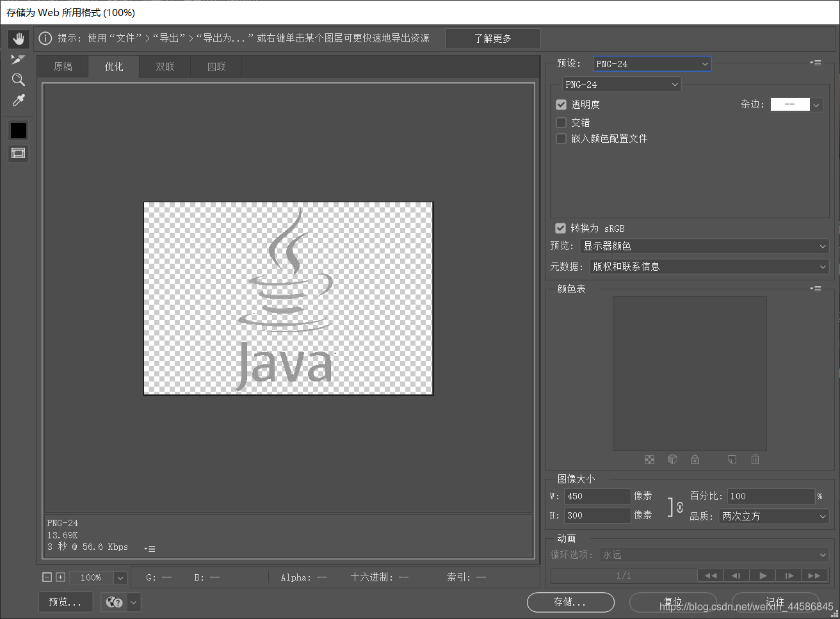Click the 存储... save button
This screenshot has height=619, width=840.
pos(570,602)
